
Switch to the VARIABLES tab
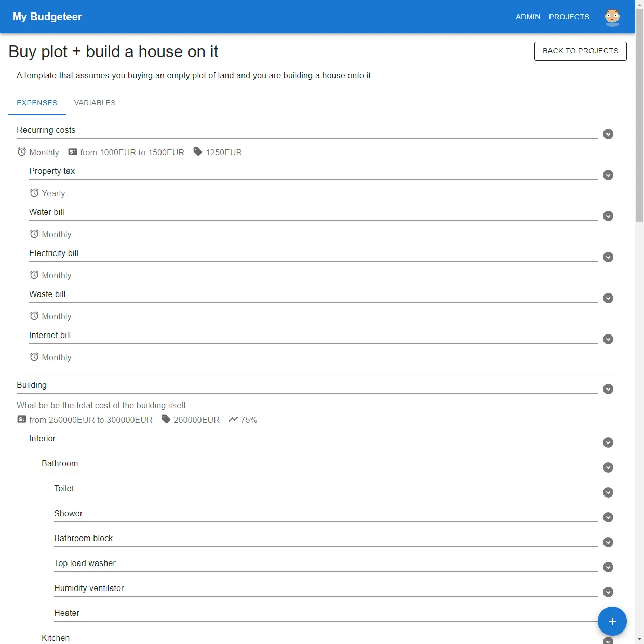(95, 103)
